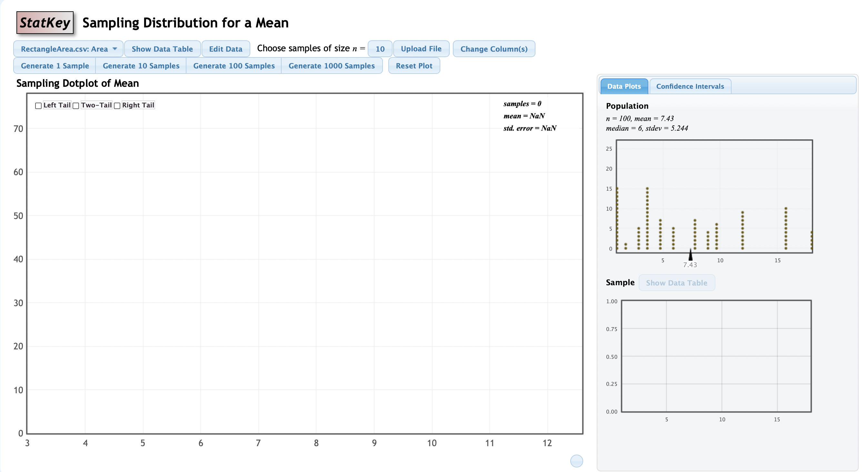This screenshot has height=472, width=868.
Task: Switch to the Confidence Intervals tab
Action: (690, 86)
